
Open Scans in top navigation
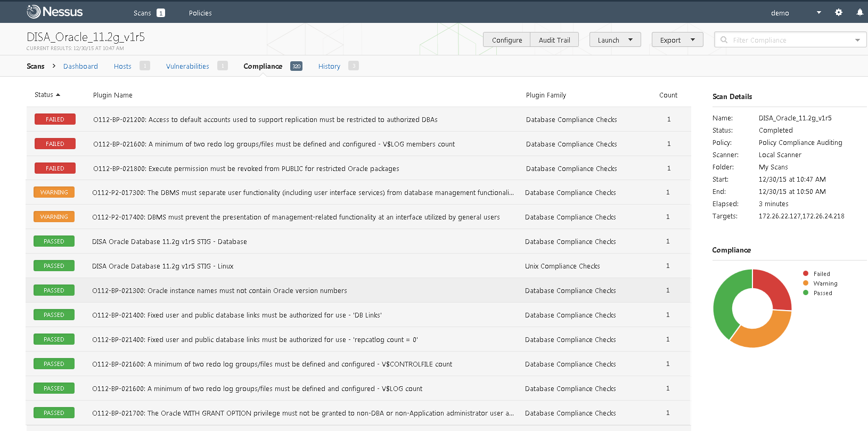(142, 13)
